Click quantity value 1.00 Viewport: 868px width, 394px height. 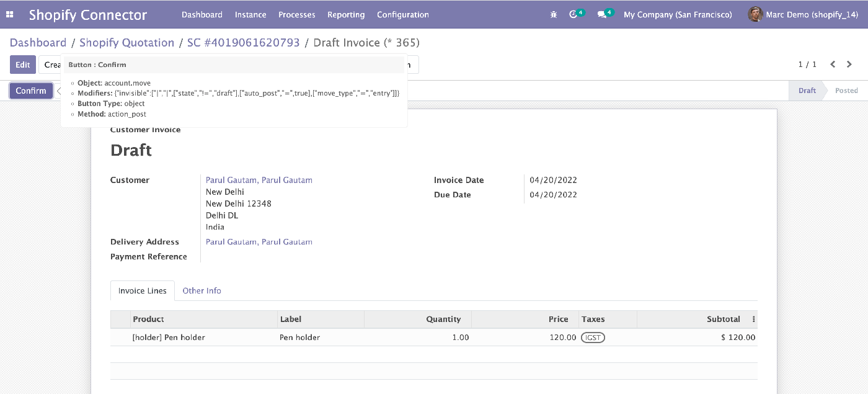pos(460,338)
